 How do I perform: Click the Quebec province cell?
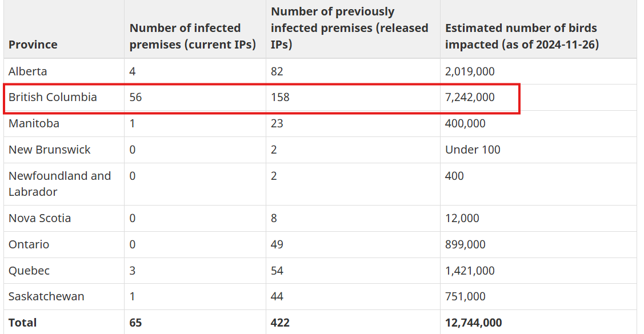[29, 271]
